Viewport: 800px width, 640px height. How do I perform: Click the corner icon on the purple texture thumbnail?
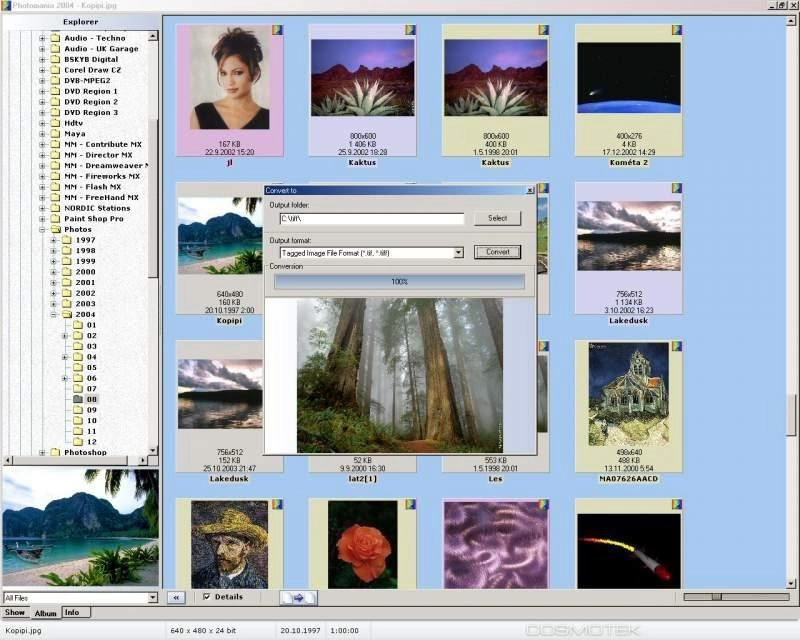point(543,504)
